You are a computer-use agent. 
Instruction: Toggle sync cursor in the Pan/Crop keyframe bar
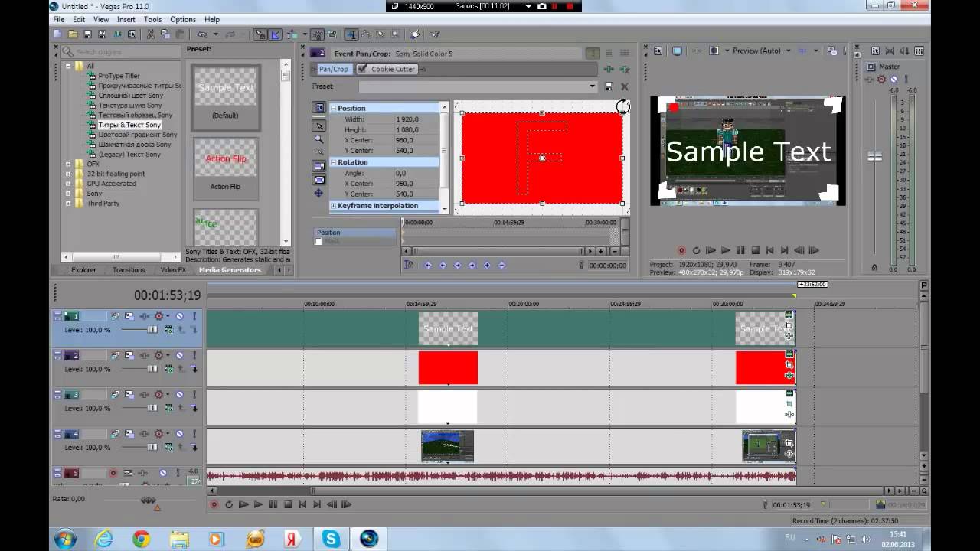coord(409,265)
